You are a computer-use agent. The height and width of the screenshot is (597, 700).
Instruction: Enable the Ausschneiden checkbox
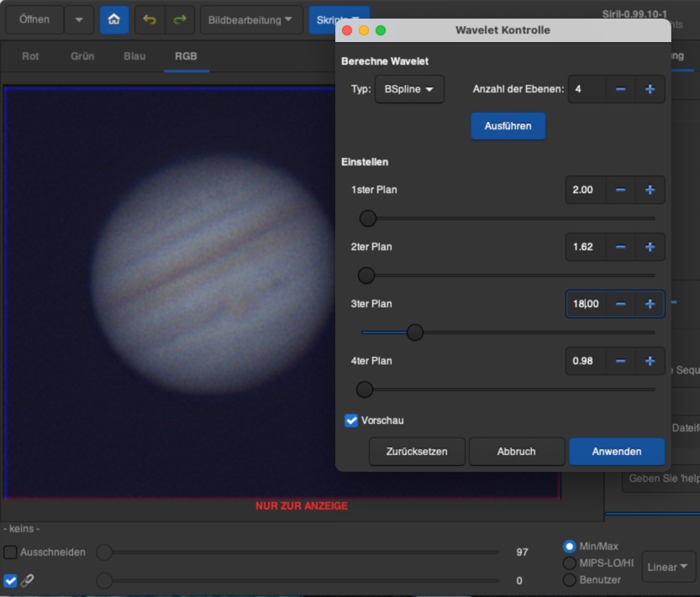click(10, 552)
